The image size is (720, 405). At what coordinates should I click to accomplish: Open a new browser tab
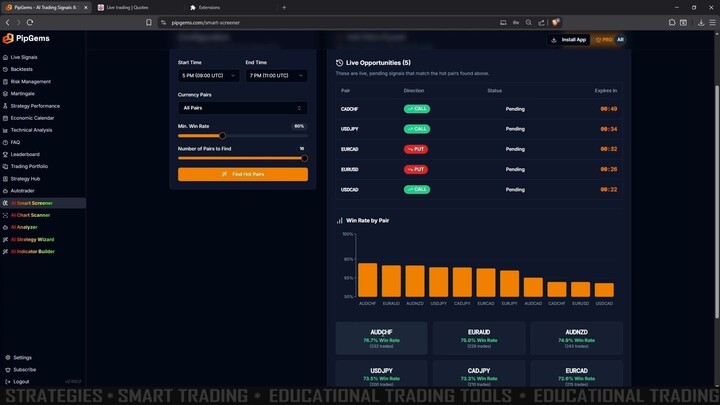tap(284, 7)
